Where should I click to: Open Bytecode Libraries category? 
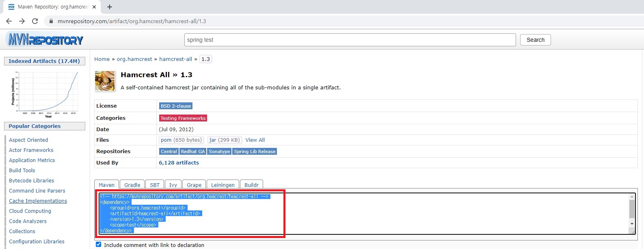pos(32,180)
